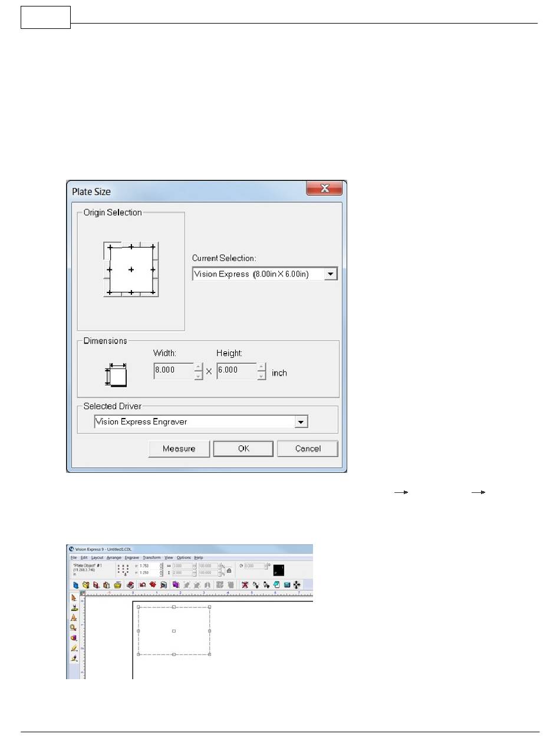Click the black color swatch box
Image resolution: width=560 pixels, height=747 pixels.
(278, 570)
